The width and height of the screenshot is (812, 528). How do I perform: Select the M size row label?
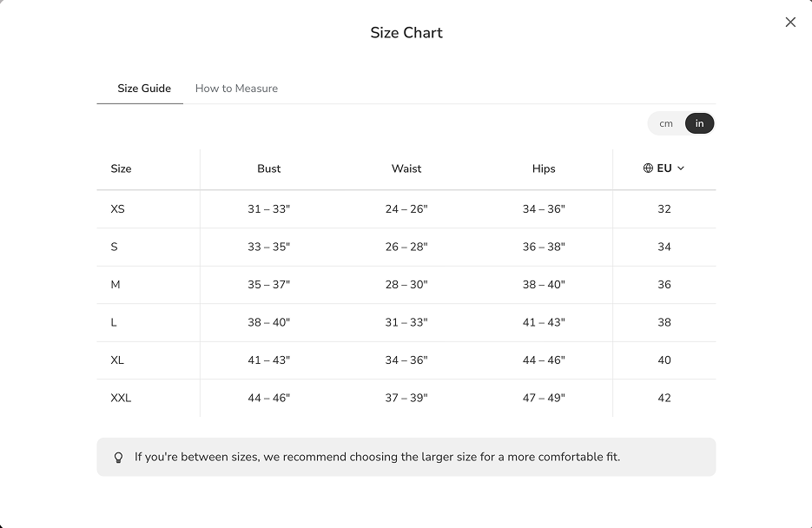tap(116, 285)
